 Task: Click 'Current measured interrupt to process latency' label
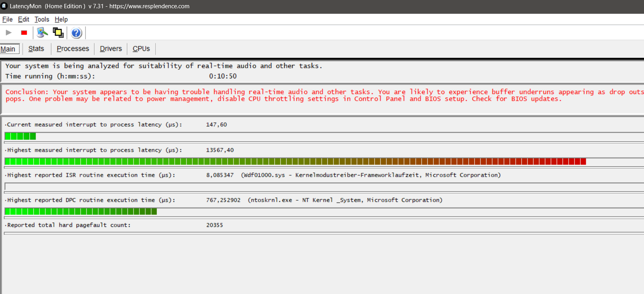click(94, 125)
